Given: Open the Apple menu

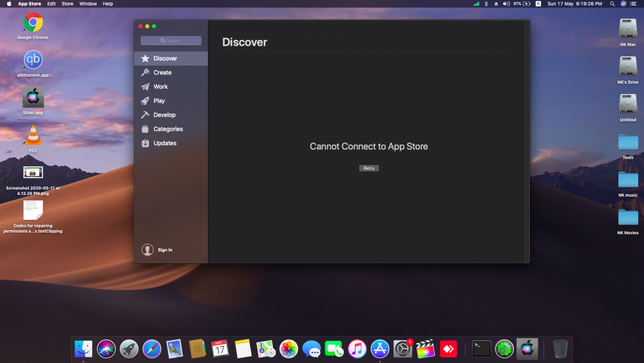Looking at the screenshot, I should [x=9, y=4].
